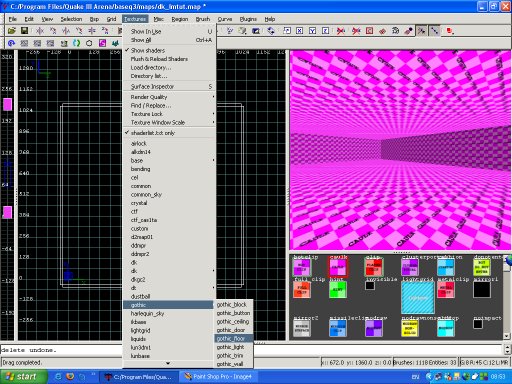Screen dimensions: 512x384
Task: Choose gothic_wall texture set
Action: pyautogui.click(x=234, y=364)
